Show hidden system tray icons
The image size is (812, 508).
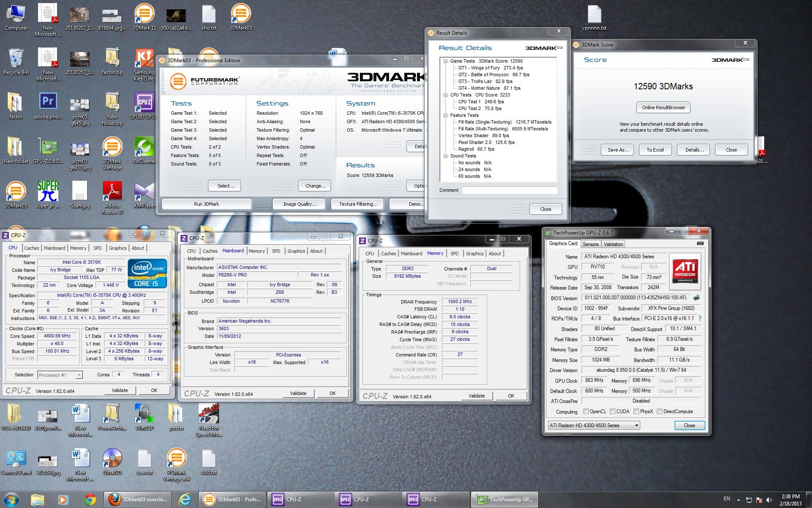click(x=739, y=500)
